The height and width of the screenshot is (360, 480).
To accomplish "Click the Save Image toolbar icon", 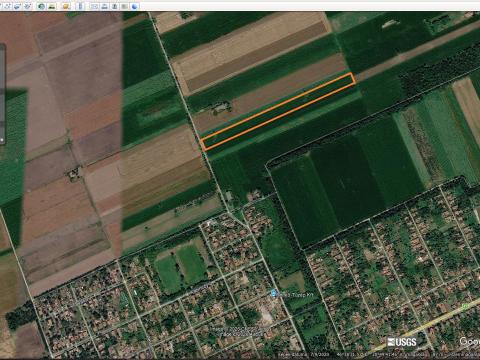I will coord(115,6).
